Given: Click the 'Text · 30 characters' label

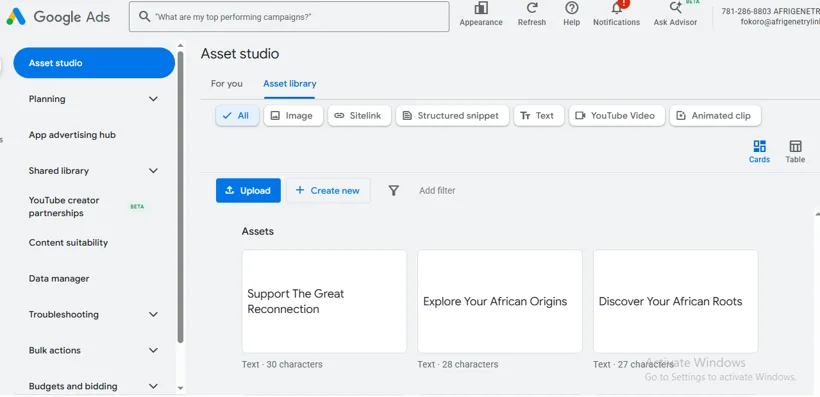Looking at the screenshot, I should [x=282, y=364].
